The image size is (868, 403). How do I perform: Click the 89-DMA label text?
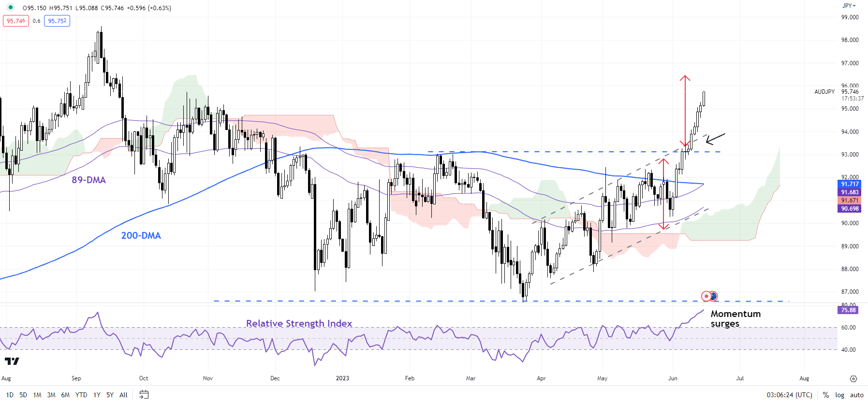pos(88,180)
